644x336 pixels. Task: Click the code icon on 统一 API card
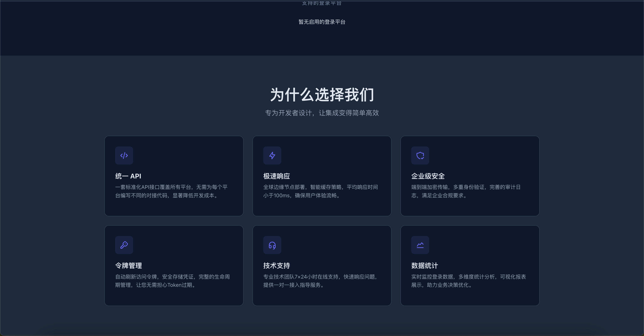pos(124,155)
